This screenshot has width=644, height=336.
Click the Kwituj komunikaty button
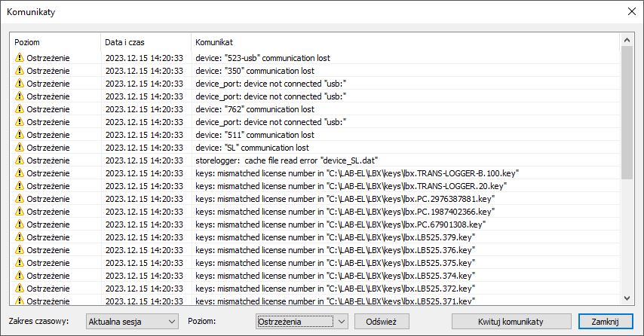[511, 322]
